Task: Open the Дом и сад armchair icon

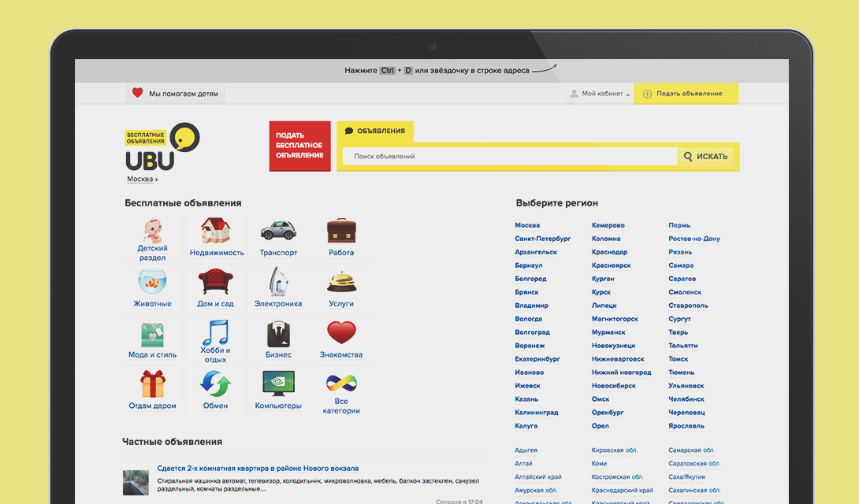Action: [215, 282]
